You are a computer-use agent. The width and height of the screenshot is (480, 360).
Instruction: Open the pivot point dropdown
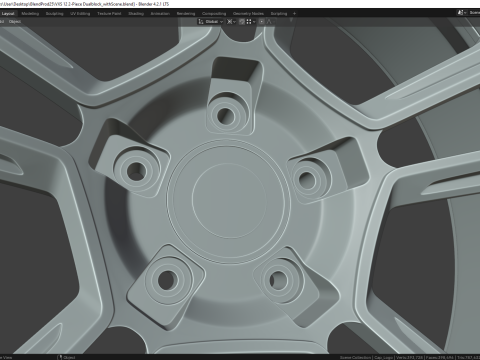pos(231,22)
